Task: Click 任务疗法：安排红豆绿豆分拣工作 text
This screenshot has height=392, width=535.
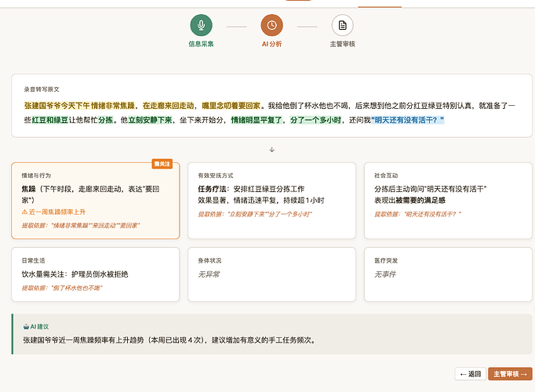Action: pyautogui.click(x=251, y=189)
